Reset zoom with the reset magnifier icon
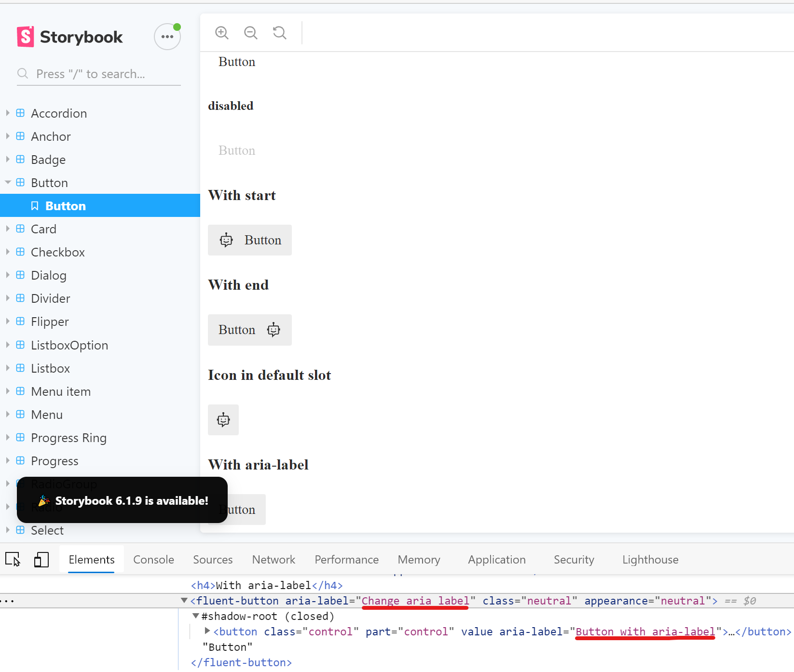Viewport: 794px width, 672px height. click(x=280, y=33)
